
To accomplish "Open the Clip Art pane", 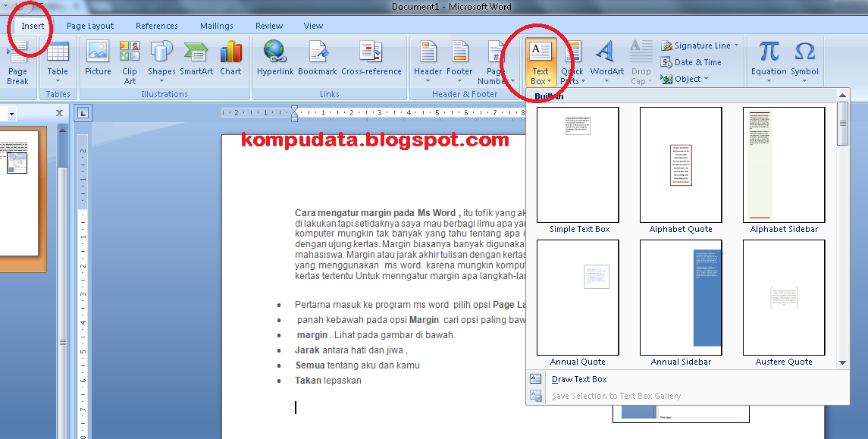I will point(130,62).
